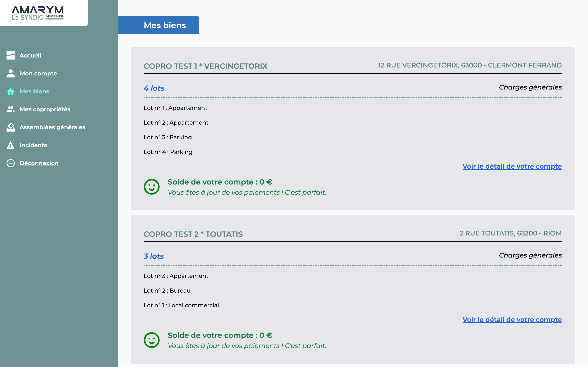
Task: Open account details for COPRO TEST 2
Action: pyautogui.click(x=512, y=319)
